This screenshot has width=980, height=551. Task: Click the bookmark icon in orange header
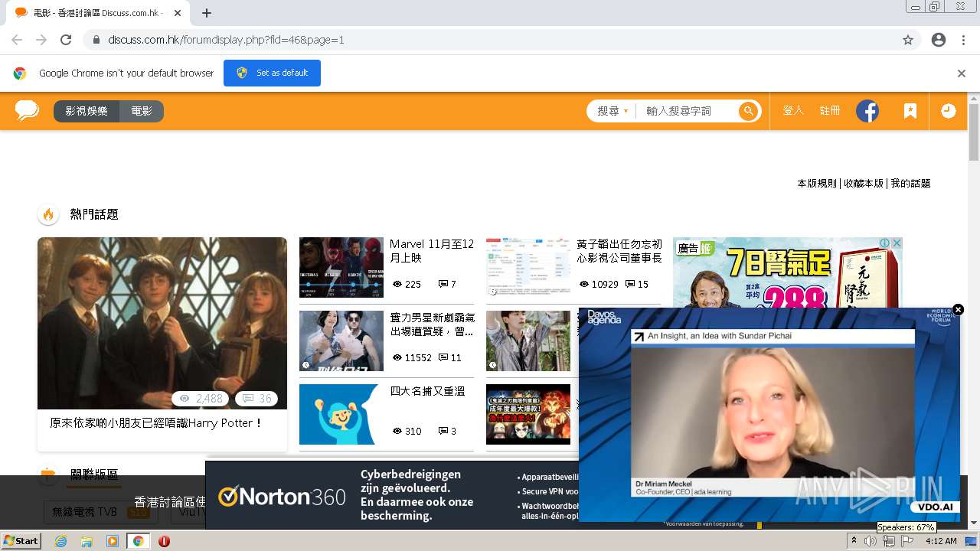pos(910,111)
